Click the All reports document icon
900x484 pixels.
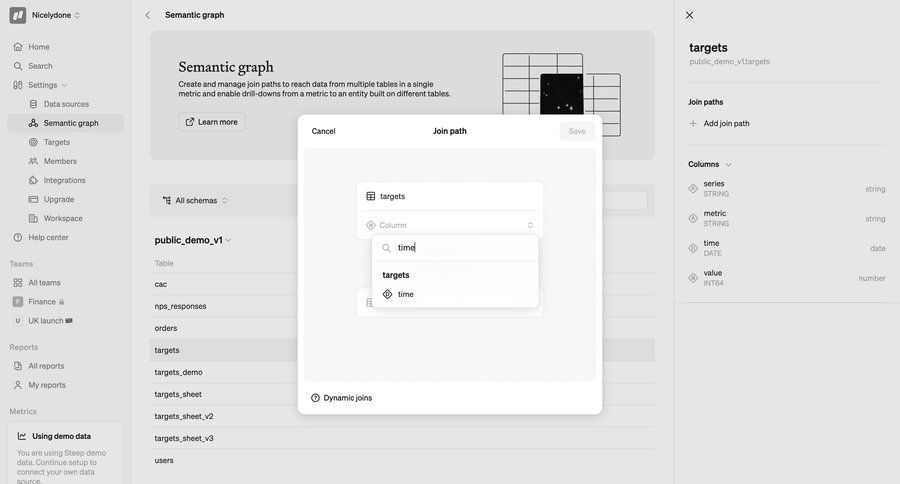(x=18, y=366)
